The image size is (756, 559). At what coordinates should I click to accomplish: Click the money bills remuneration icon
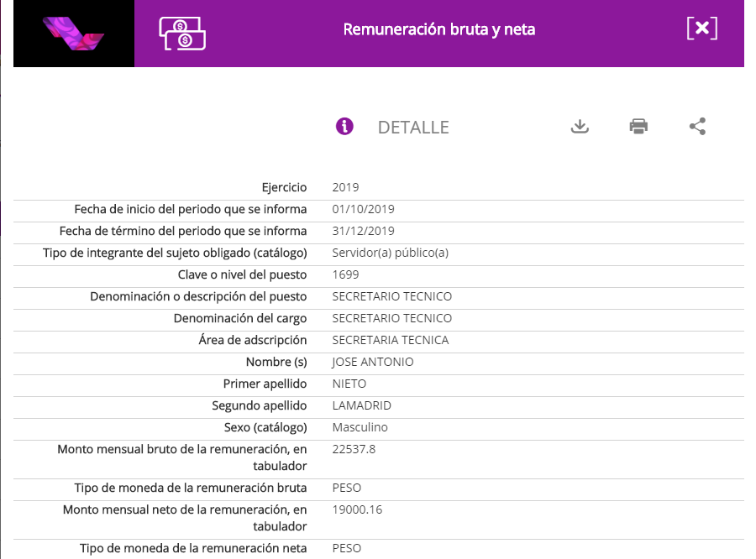coord(182,34)
